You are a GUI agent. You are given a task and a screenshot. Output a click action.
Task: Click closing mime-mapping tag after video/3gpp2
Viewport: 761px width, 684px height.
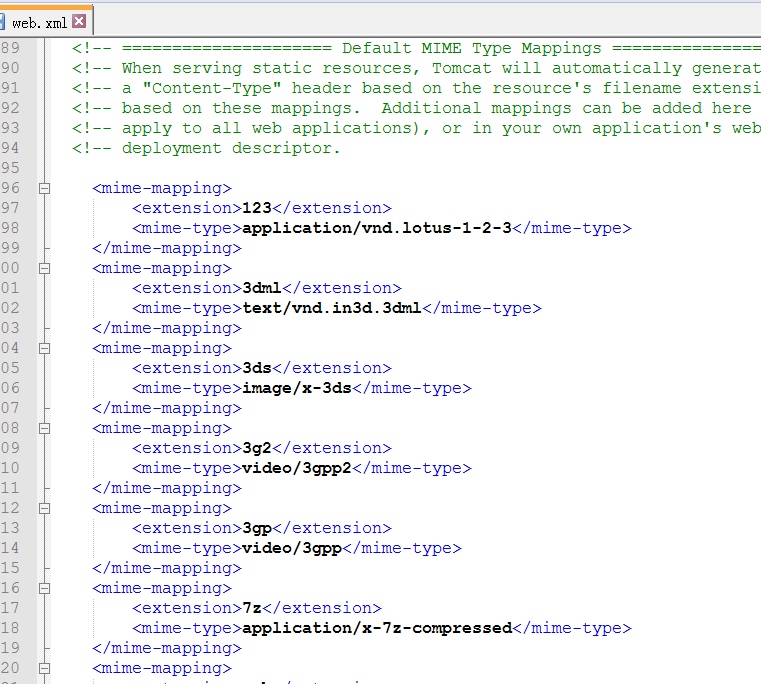(167, 488)
